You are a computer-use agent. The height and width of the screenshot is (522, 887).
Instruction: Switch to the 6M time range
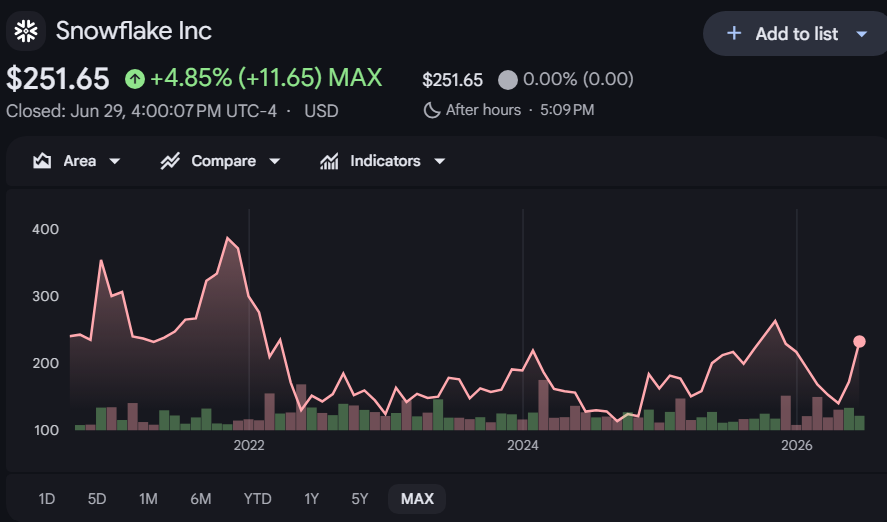201,499
